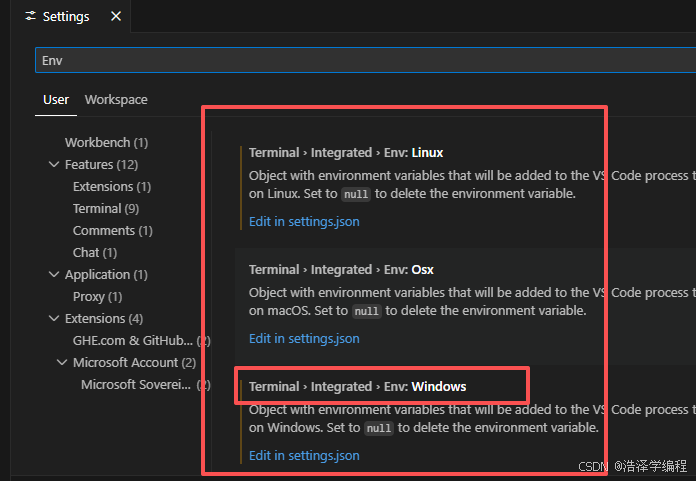Image resolution: width=696 pixels, height=481 pixels.
Task: Select Workbench (1) in settings tree
Action: [x=107, y=143]
